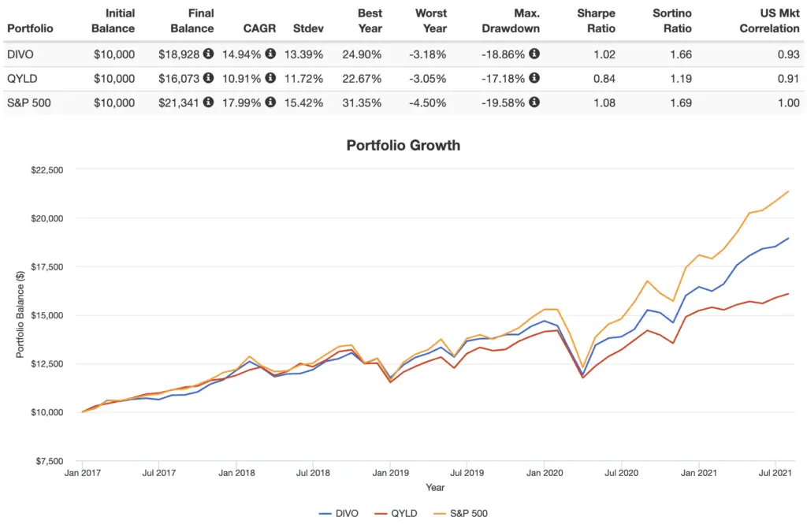Toggle QYLD series in chart legend
This screenshot has height=532, width=807.
[x=396, y=513]
